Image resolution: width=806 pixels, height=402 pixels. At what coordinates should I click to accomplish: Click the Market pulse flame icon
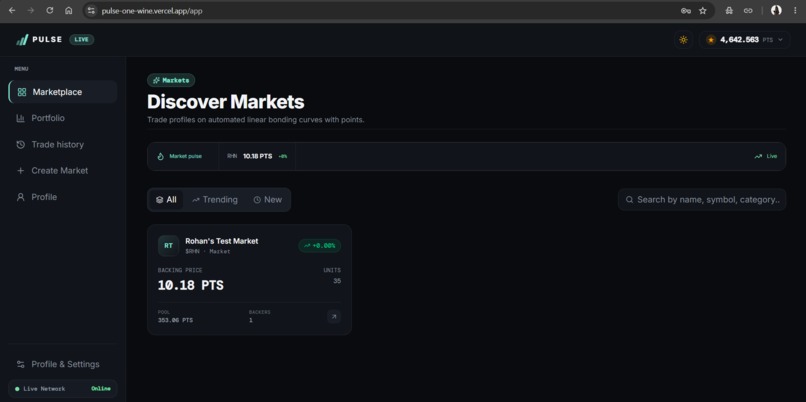[160, 156]
